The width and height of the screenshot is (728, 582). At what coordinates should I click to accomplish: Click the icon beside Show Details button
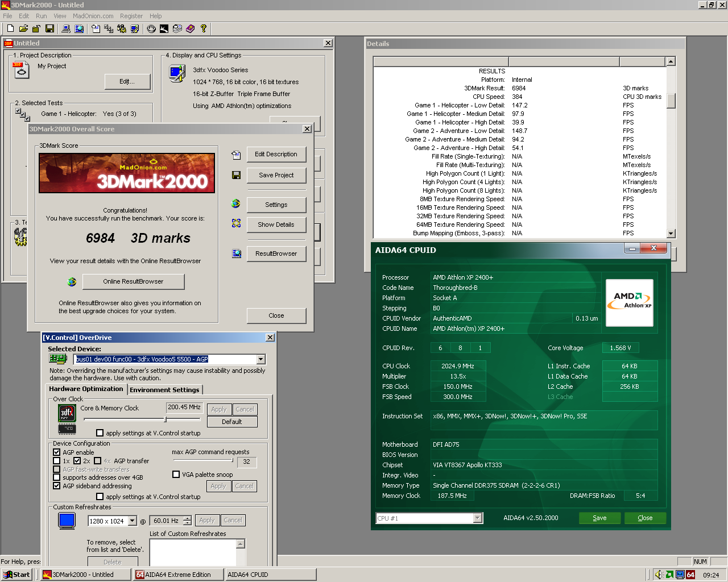click(x=236, y=224)
